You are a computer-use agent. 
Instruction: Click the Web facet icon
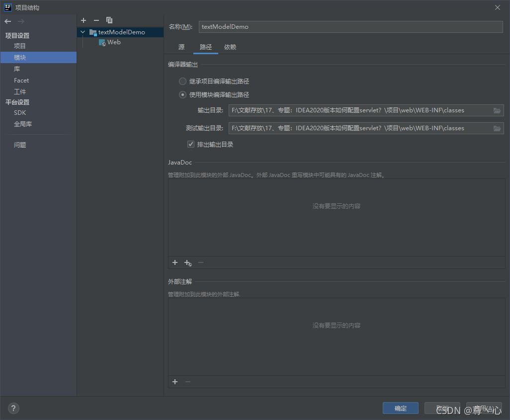[102, 43]
